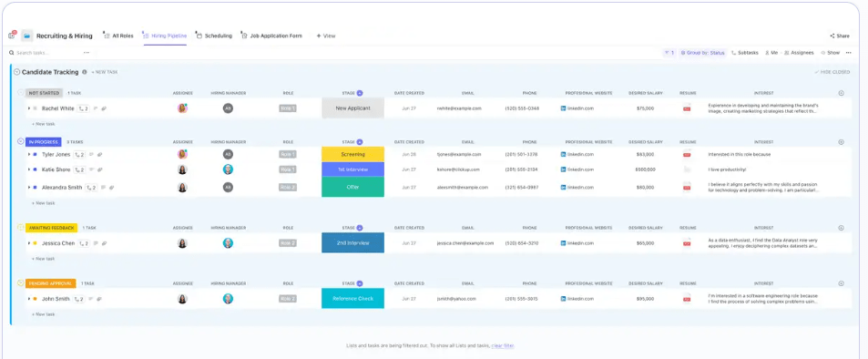
Task: Add a new View
Action: [x=326, y=36]
